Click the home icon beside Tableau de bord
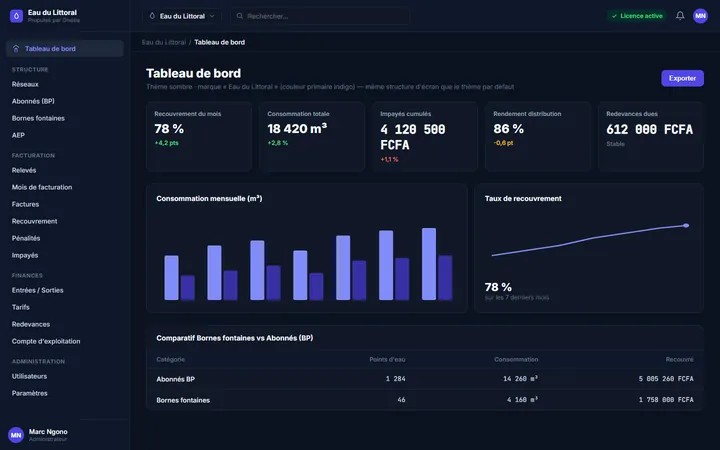 point(16,48)
